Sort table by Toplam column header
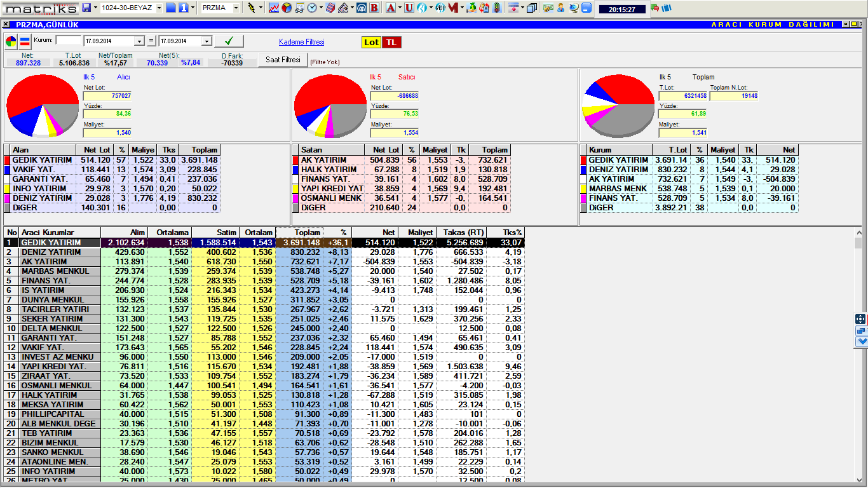Screen dimensions: 868x488 click(x=299, y=233)
